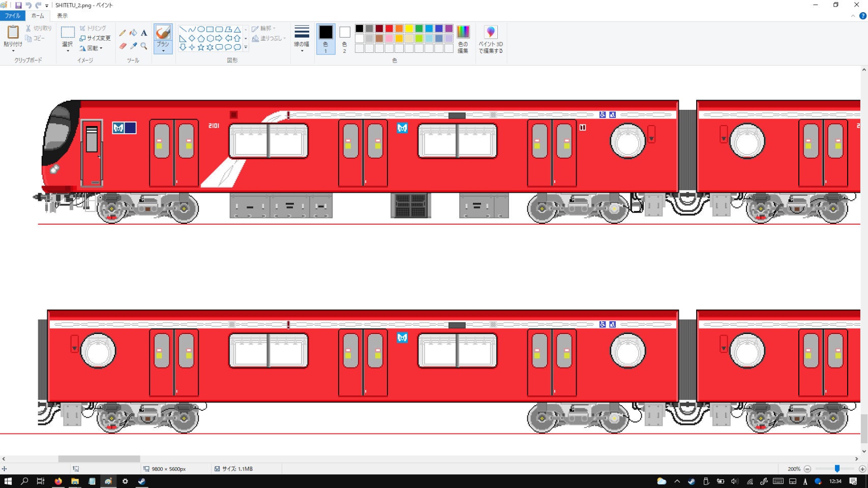Viewport: 868px width, 488px height.
Task: Open the 線の幅 line width dropdown
Action: click(x=302, y=39)
